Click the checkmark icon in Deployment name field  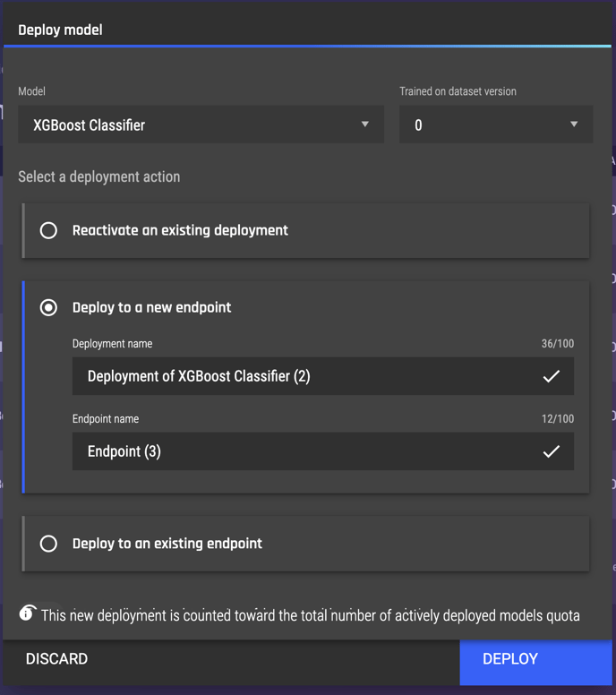552,376
